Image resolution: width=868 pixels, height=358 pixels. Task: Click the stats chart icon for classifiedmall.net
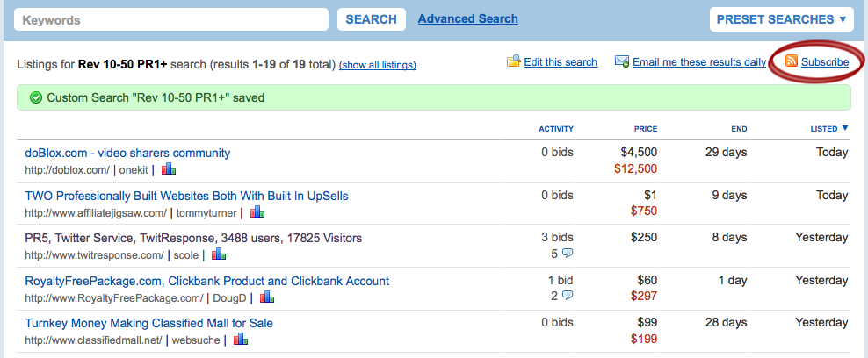(240, 340)
